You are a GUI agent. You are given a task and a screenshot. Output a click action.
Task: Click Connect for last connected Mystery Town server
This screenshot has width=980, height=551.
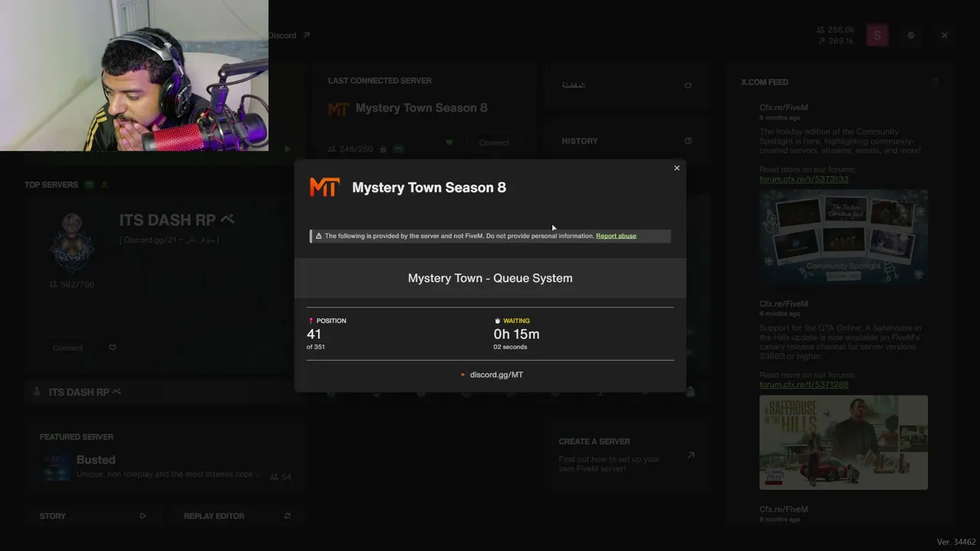pos(494,143)
